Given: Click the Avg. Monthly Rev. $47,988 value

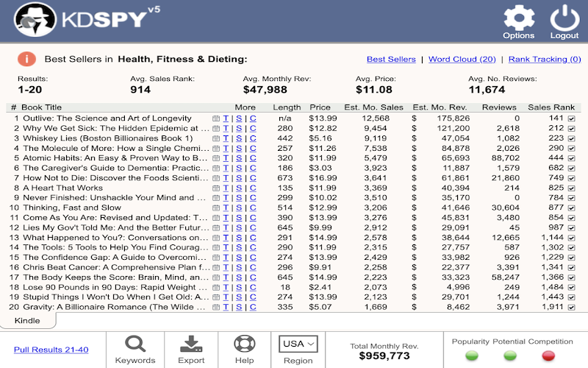Looking at the screenshot, I should tap(265, 90).
